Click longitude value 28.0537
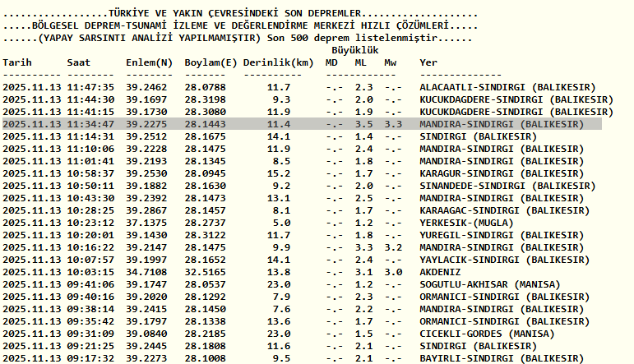 pos(205,284)
